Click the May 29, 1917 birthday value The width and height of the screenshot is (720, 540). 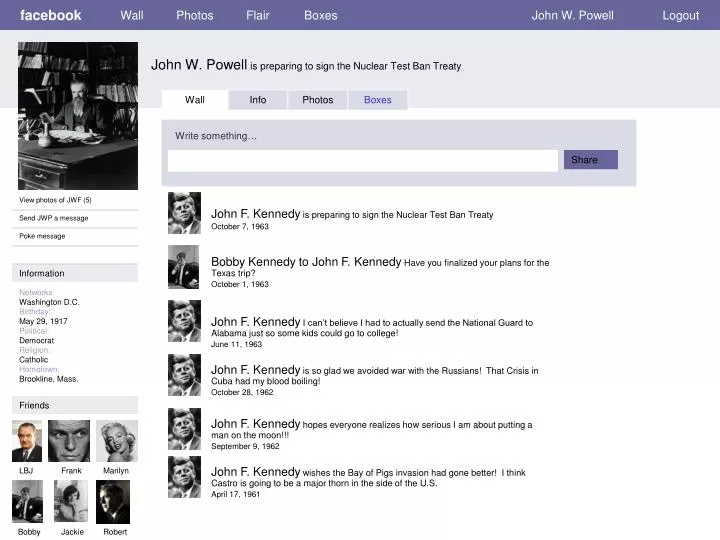click(43, 321)
